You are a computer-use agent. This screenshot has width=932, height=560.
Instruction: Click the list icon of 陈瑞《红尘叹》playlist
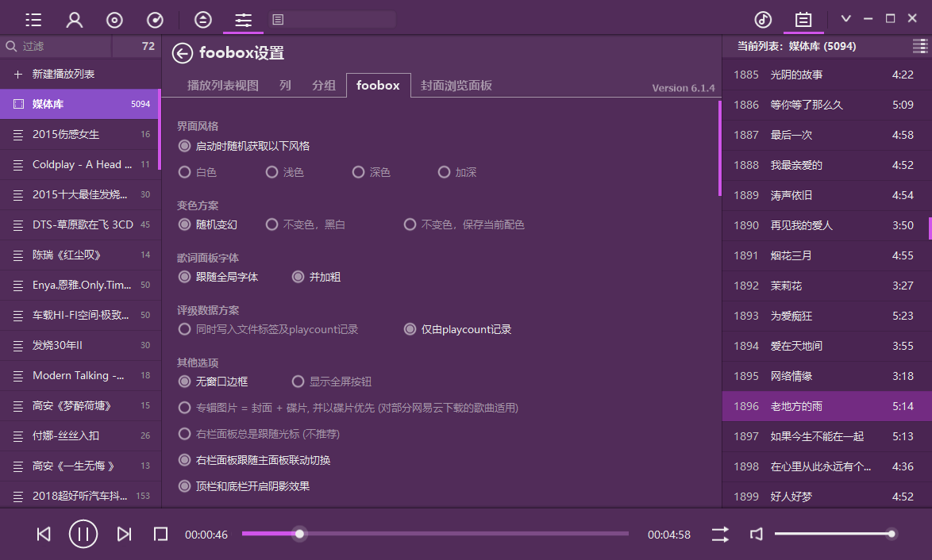pos(18,255)
